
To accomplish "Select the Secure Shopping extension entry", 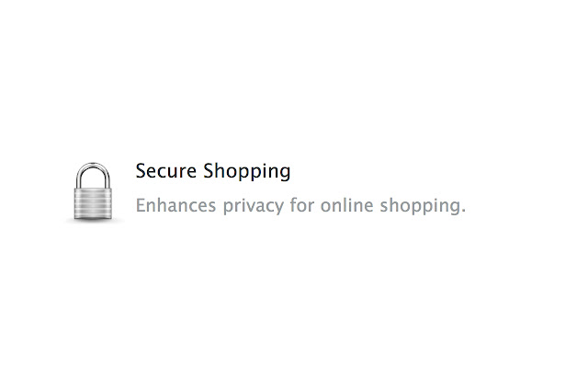I will [x=266, y=189].
